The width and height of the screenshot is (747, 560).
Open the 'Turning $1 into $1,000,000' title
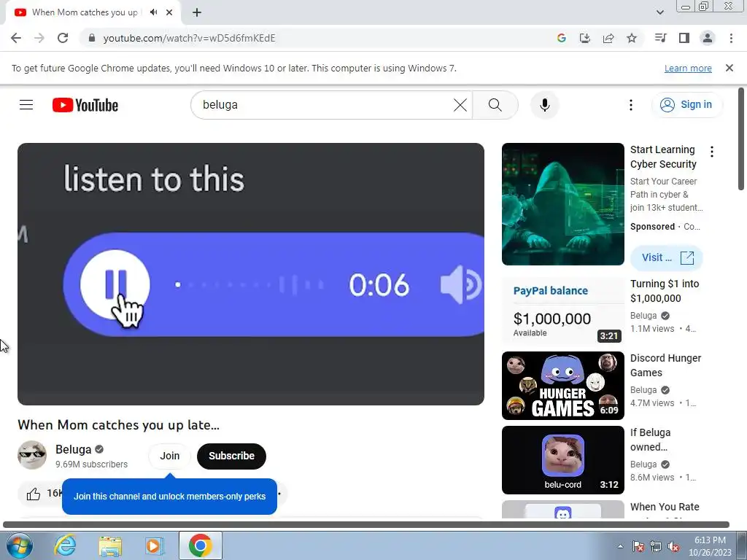[665, 291]
